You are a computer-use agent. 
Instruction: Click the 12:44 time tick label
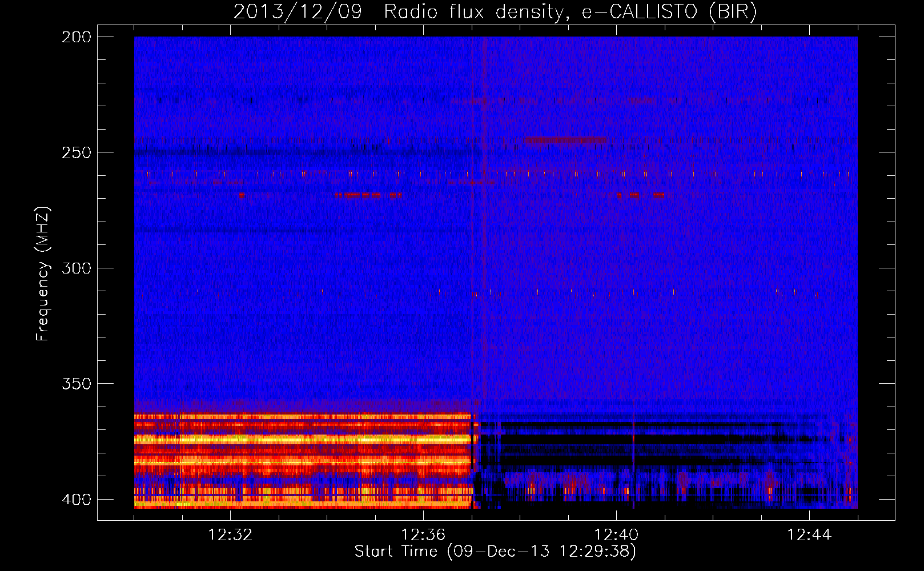click(809, 535)
